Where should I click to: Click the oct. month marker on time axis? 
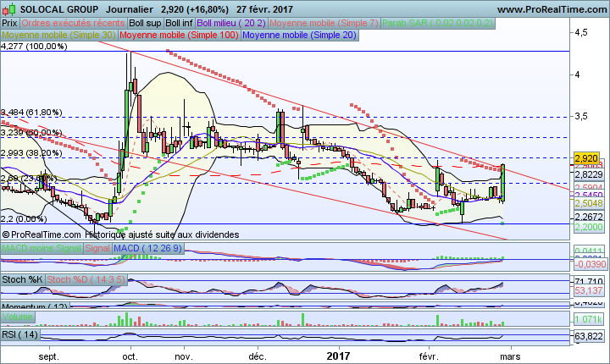click(130, 356)
